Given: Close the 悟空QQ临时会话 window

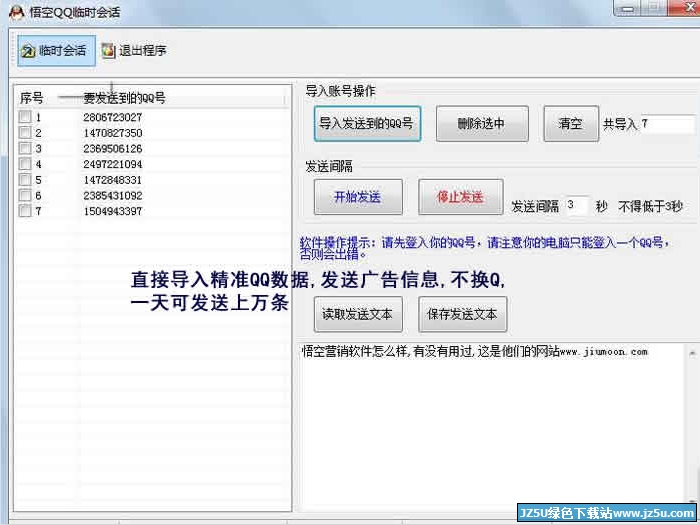Looking at the screenshot, I should [686, 8].
